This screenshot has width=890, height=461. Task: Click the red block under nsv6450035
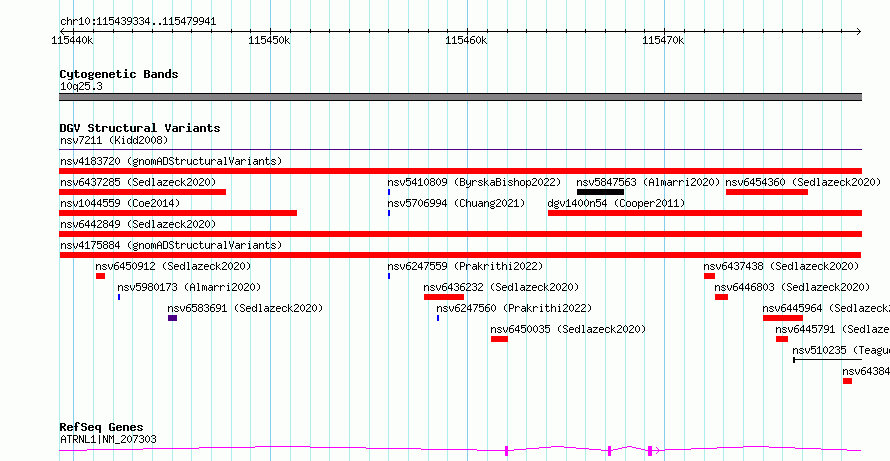[x=499, y=339]
